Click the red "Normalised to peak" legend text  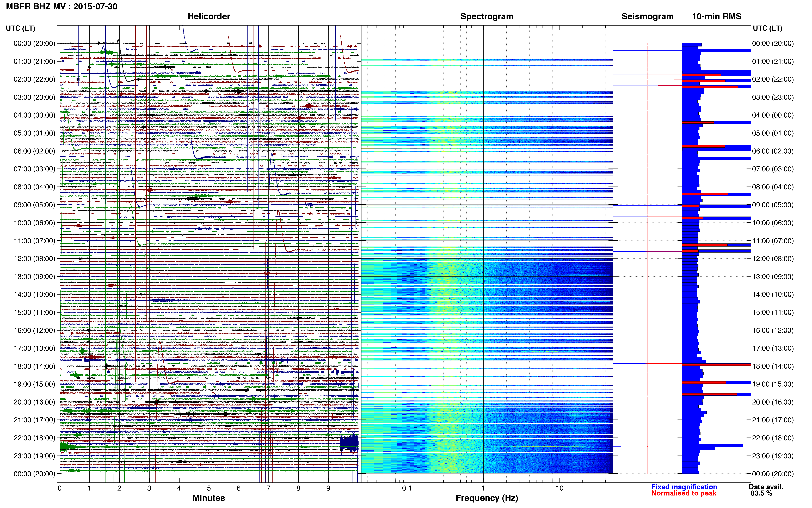684,493
